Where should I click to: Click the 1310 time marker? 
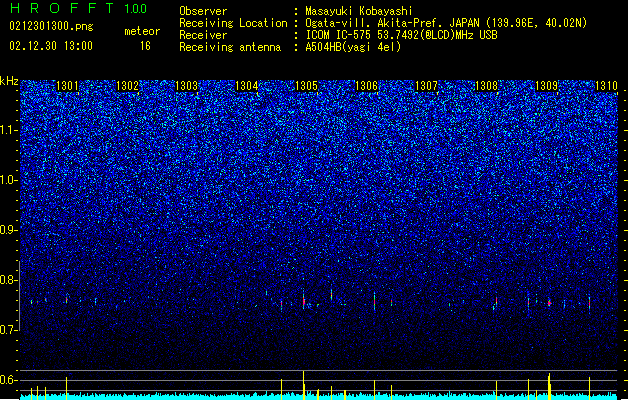click(x=606, y=86)
